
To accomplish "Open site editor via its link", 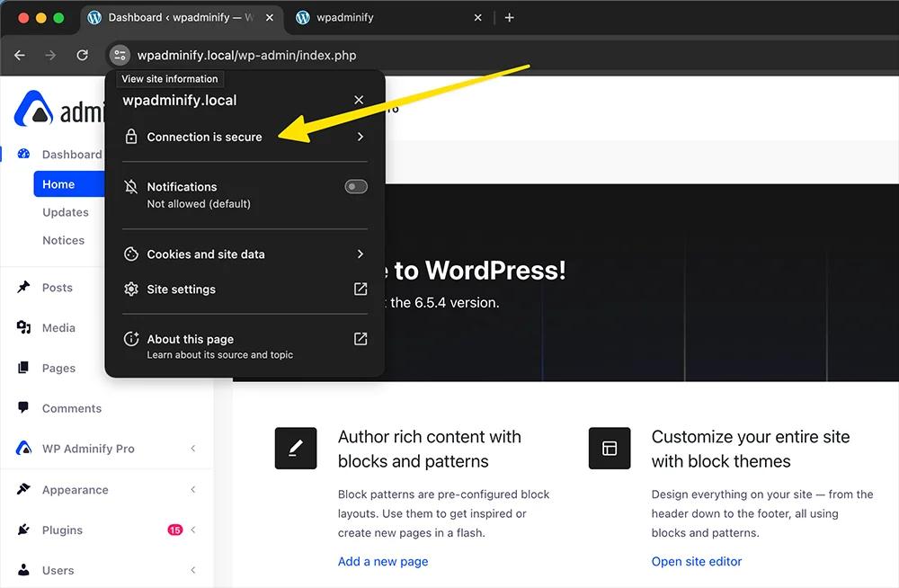I will point(697,561).
